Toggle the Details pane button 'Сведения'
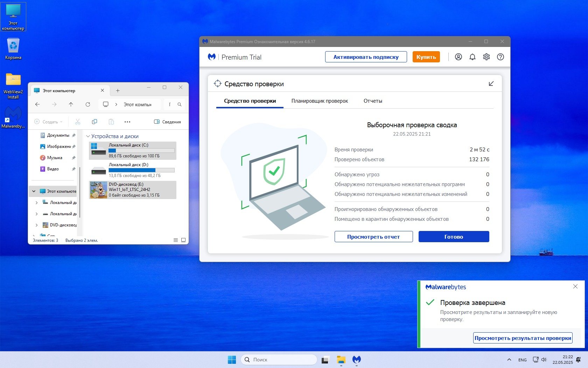Image resolution: width=588 pixels, height=368 pixels. point(167,122)
